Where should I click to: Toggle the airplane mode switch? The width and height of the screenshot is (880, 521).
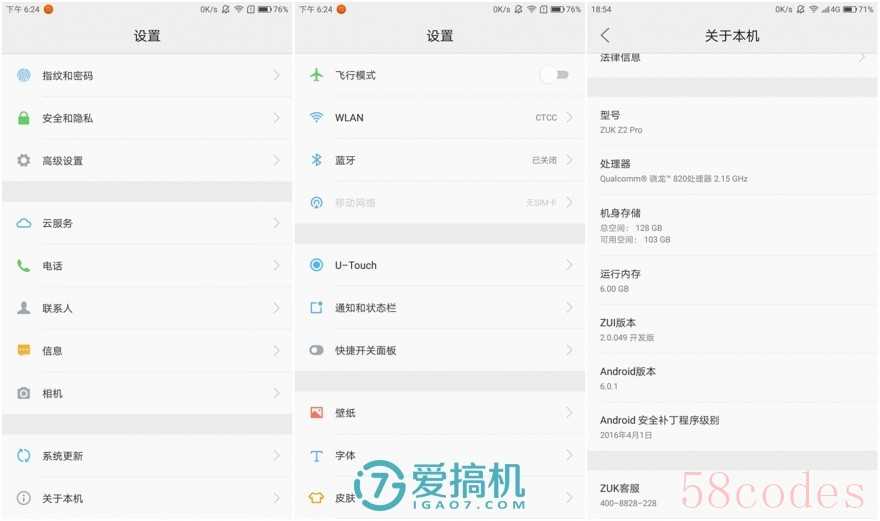(x=554, y=75)
